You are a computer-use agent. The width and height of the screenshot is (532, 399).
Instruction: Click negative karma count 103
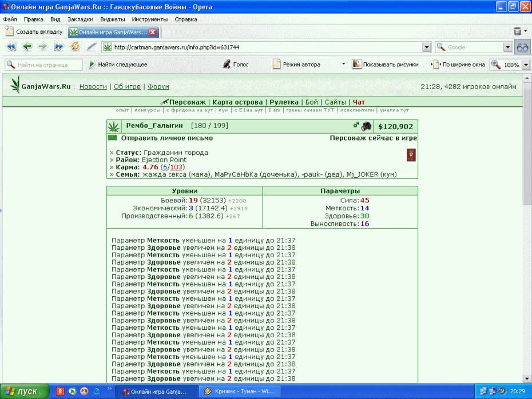(176, 167)
